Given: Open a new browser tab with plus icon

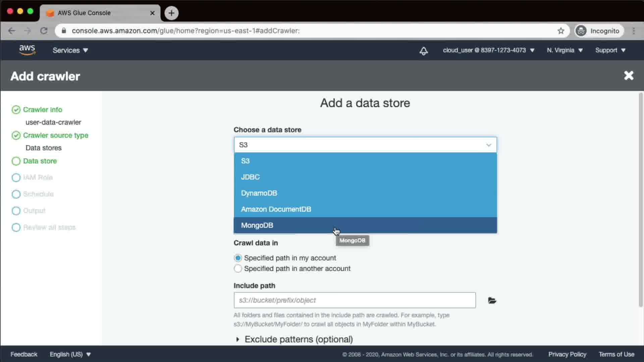Looking at the screenshot, I should 171,13.
